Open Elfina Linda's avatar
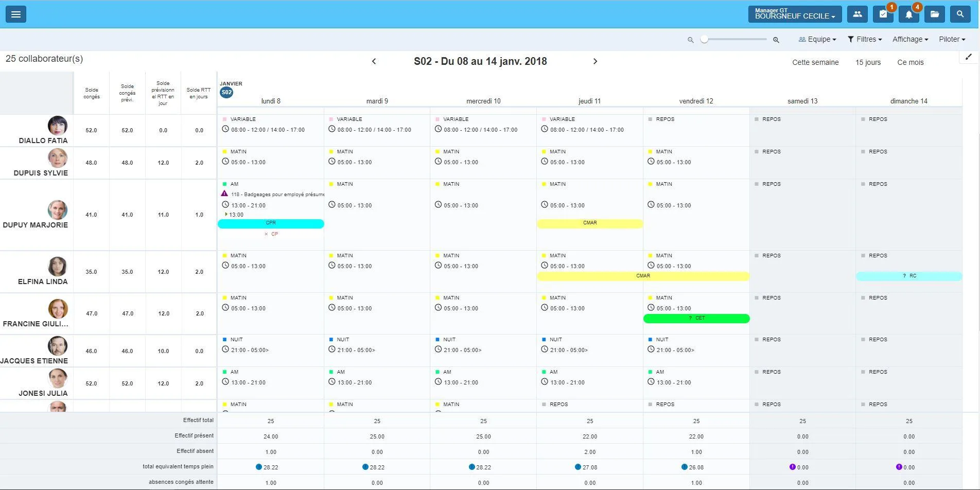 pyautogui.click(x=58, y=267)
